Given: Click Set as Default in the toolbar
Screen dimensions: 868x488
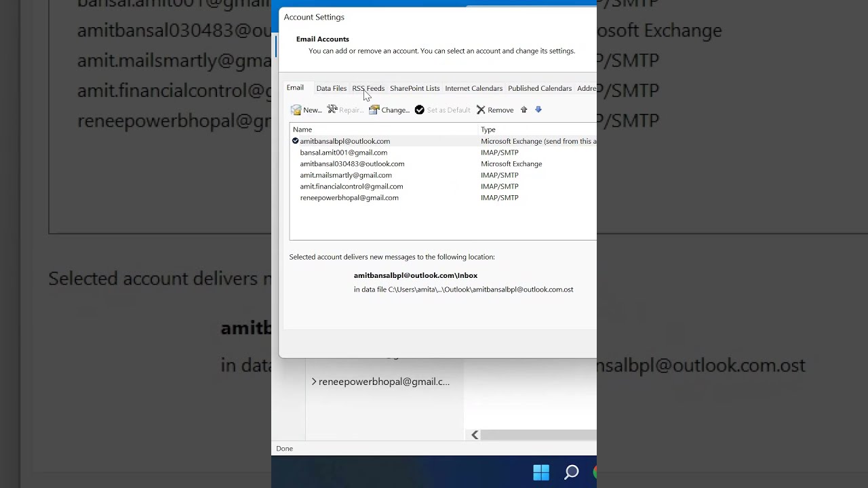Looking at the screenshot, I should click(x=442, y=110).
